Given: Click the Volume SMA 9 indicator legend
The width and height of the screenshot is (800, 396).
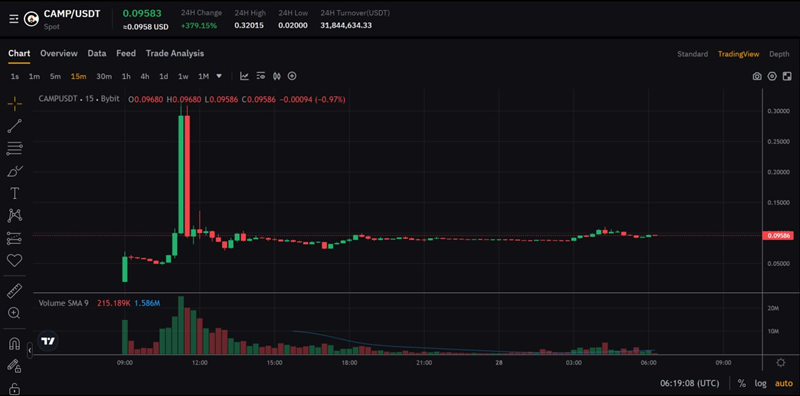Looking at the screenshot, I should click(x=63, y=303).
